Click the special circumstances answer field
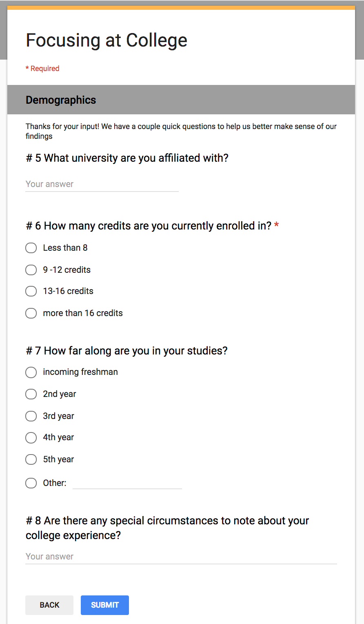 tap(181, 557)
